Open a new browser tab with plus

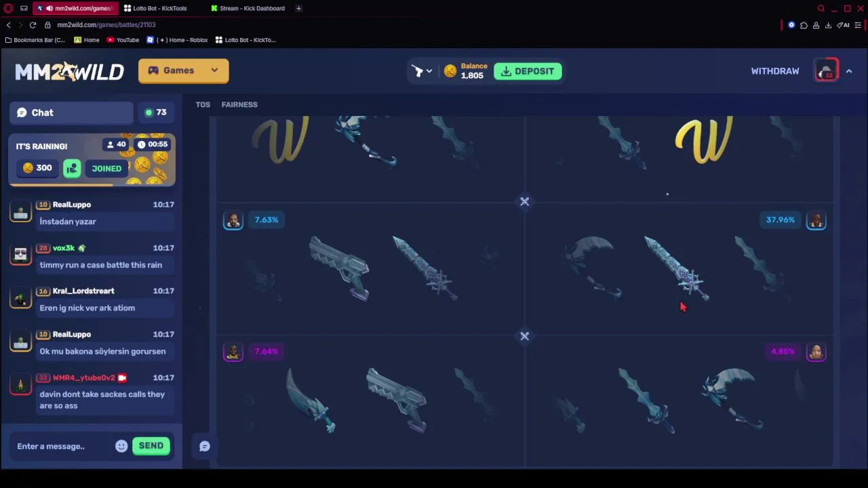pos(298,8)
